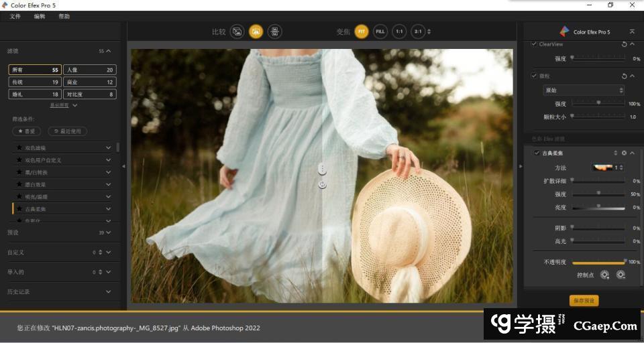Favorite the 双色滤镜 filter star
Viewport: 644px width, 343px height.
[x=19, y=147]
